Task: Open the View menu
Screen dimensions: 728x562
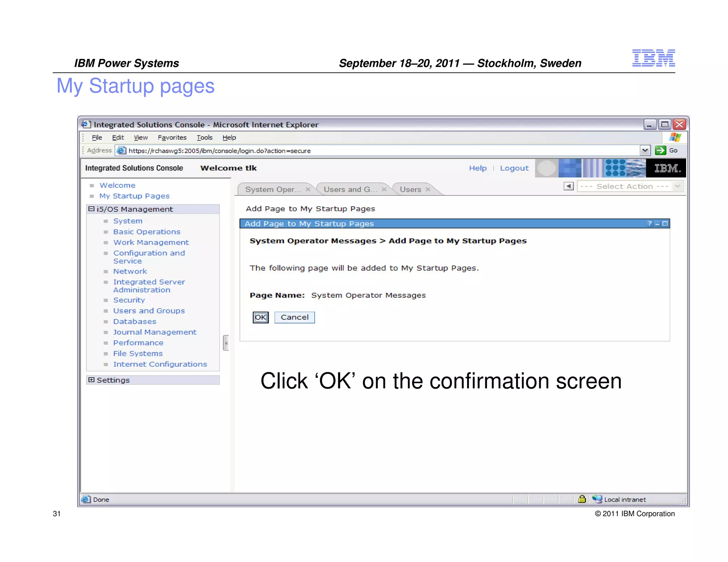Action: 140,137
